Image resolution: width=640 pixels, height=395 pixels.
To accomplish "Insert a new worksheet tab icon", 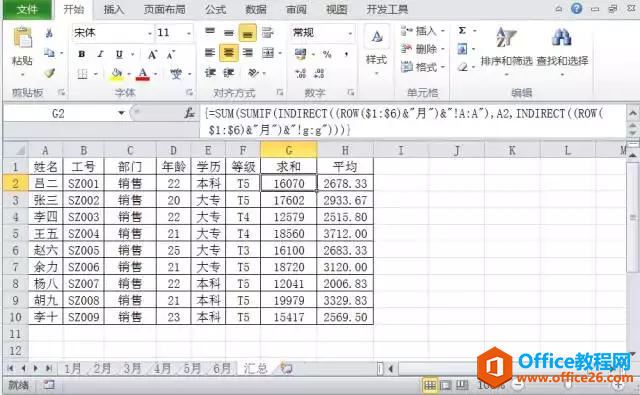I will 287,368.
